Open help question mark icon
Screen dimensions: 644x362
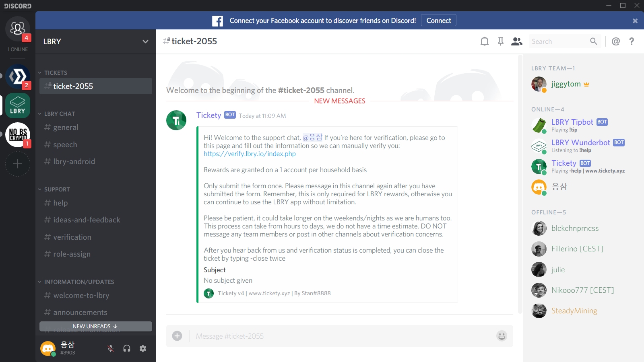(x=632, y=41)
